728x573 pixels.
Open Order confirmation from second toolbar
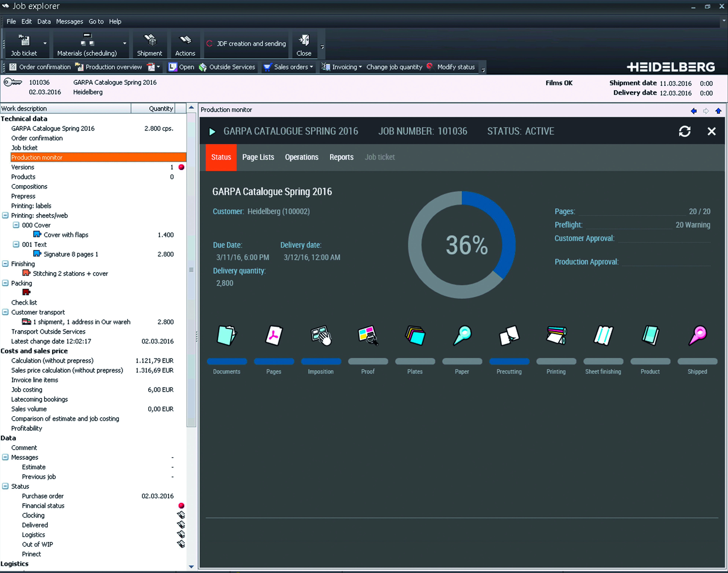tap(40, 67)
